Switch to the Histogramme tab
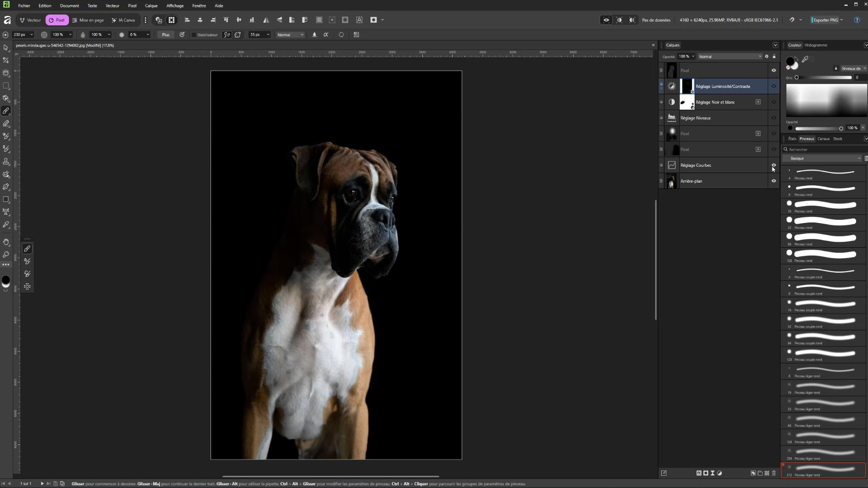868x488 pixels. click(x=815, y=45)
